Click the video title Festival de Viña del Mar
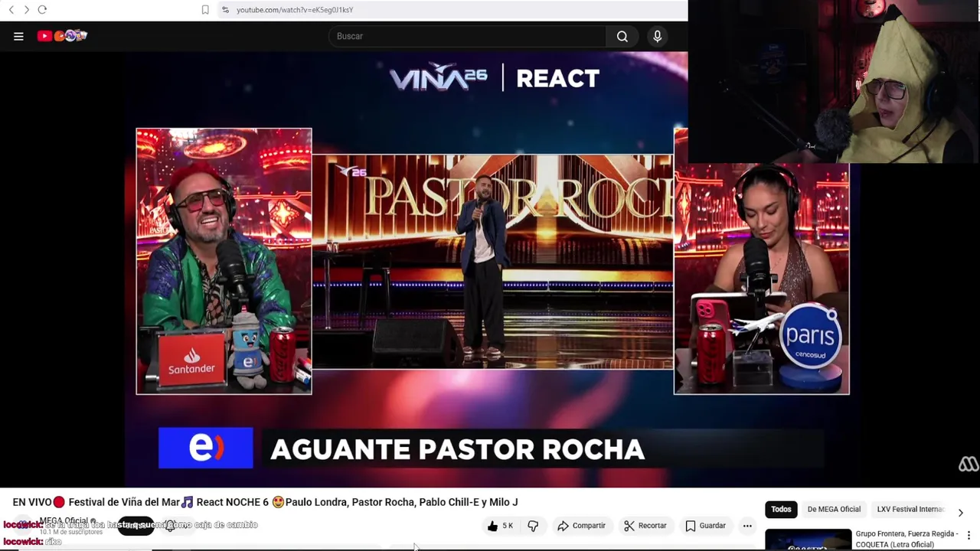This screenshot has height=551, width=980. click(265, 502)
